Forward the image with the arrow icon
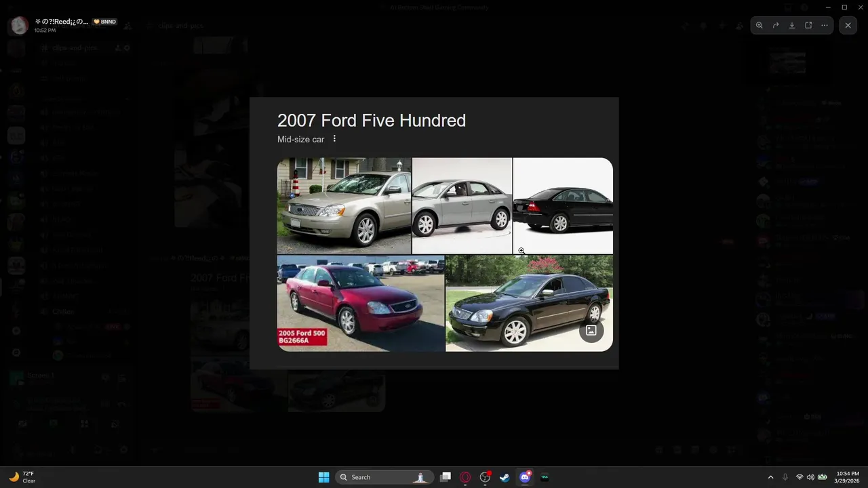 (776, 25)
